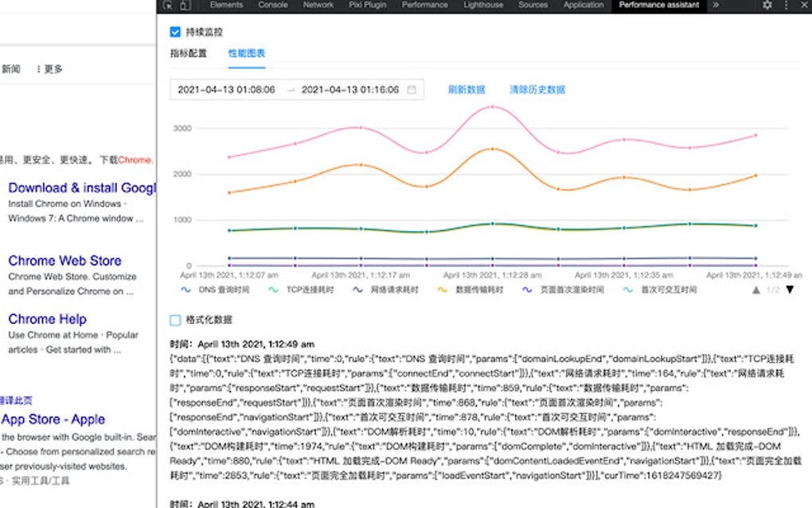
Task: Click the DNS 查询时间 legend icon
Action: pyautogui.click(x=184, y=290)
